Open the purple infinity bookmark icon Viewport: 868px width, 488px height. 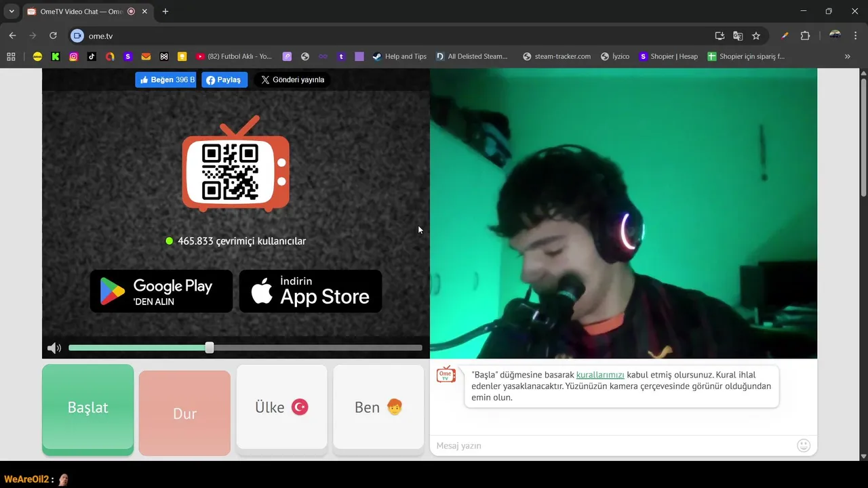(x=323, y=56)
